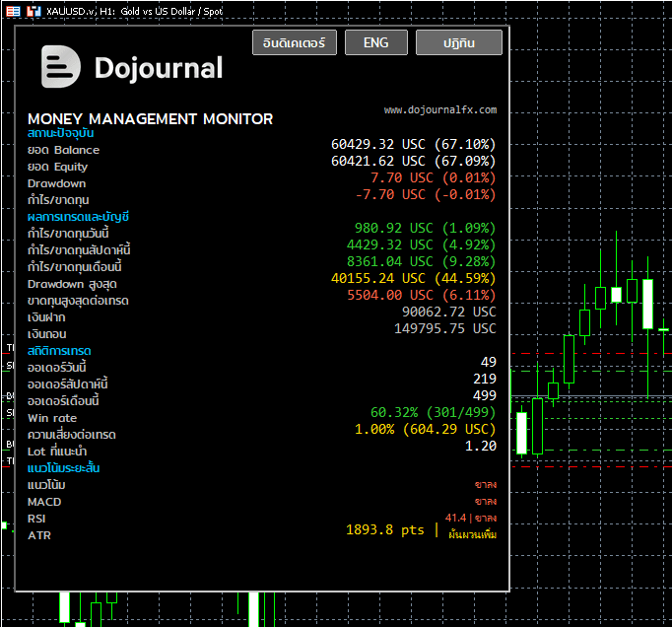Click the upper red dashed level line
This screenshot has height=627, width=672.
pyautogui.click(x=591, y=354)
